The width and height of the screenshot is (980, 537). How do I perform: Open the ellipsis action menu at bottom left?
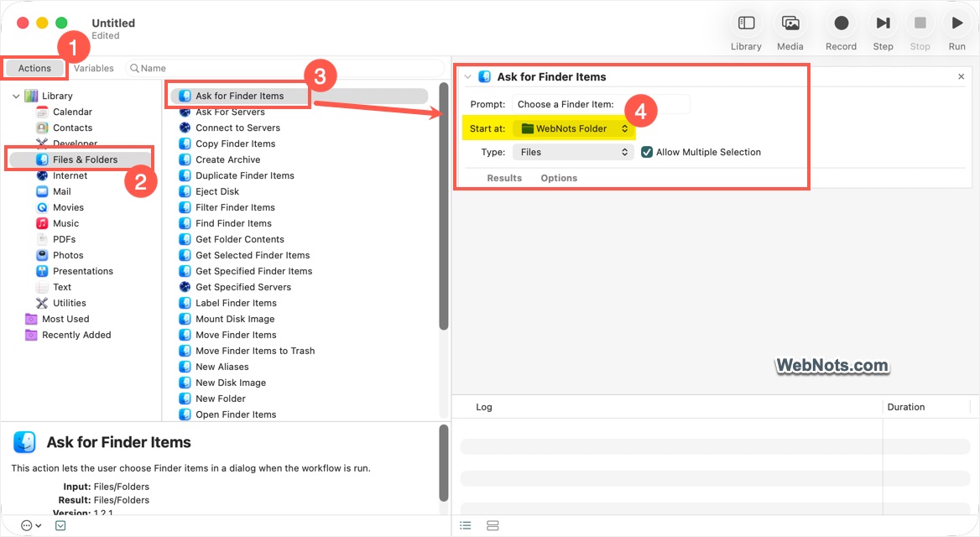[x=30, y=526]
